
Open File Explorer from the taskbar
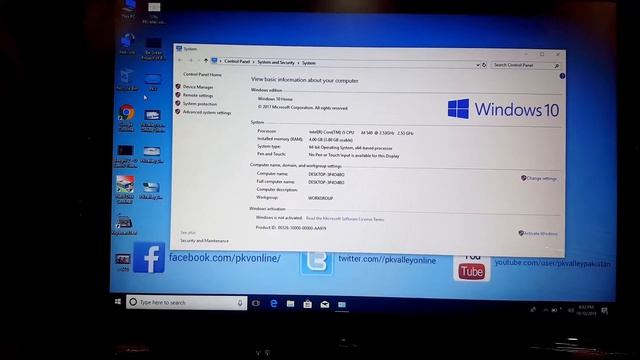291,304
